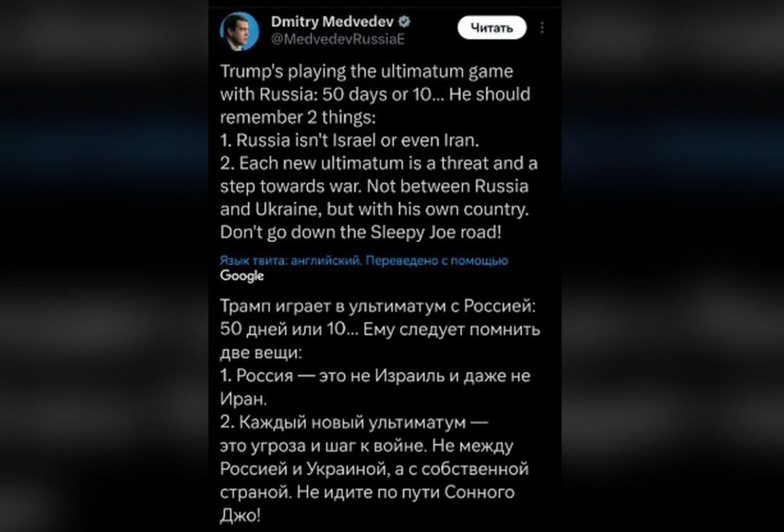Click the line 2. Each new ultimatum is a threat
The height and width of the screenshot is (532, 784).
click(379, 164)
